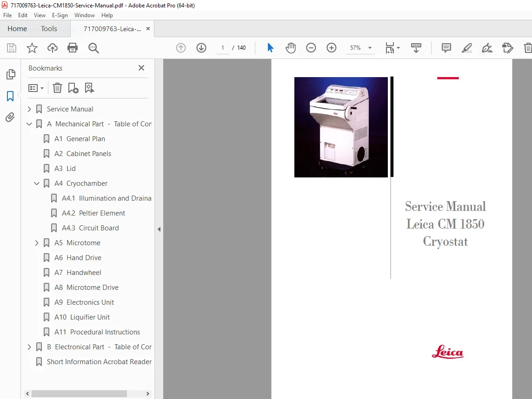Open A1 General Plan bookmark
The image size is (532, 399).
click(80, 139)
